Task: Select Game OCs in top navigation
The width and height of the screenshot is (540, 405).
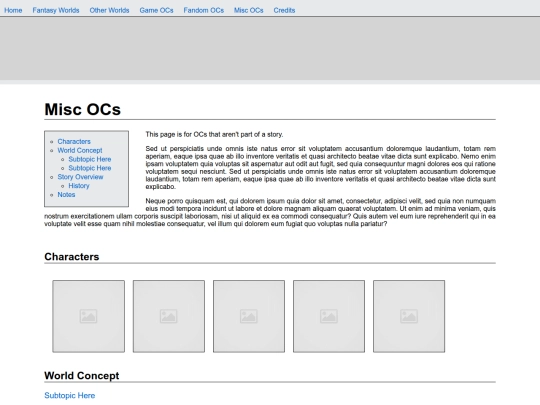Action: coord(156,10)
